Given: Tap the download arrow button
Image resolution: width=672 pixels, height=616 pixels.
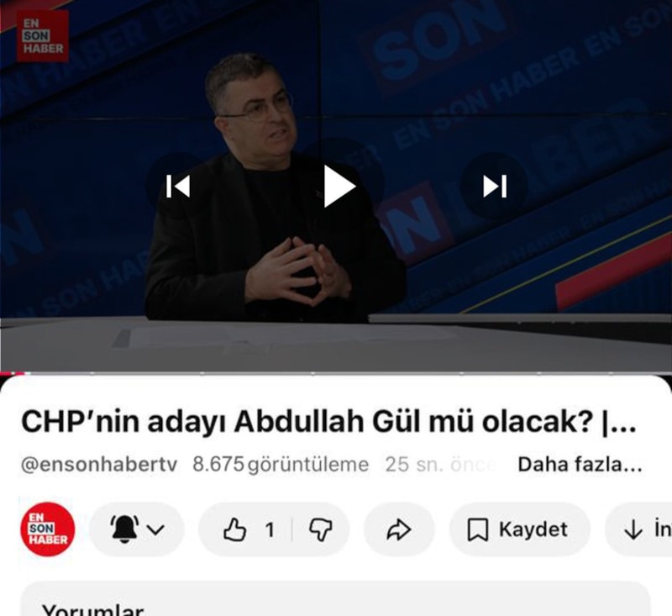Looking at the screenshot, I should pos(633,530).
